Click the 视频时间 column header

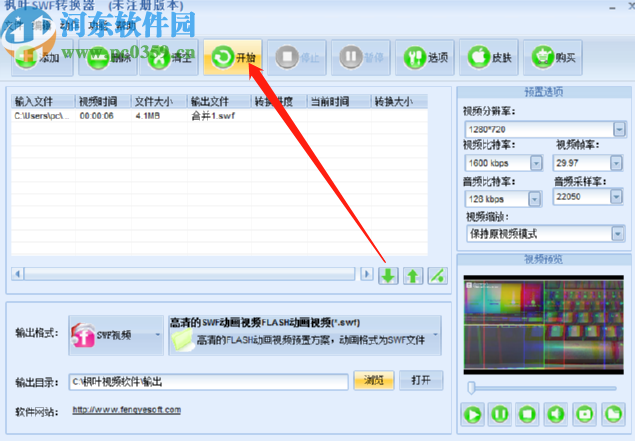point(103,101)
